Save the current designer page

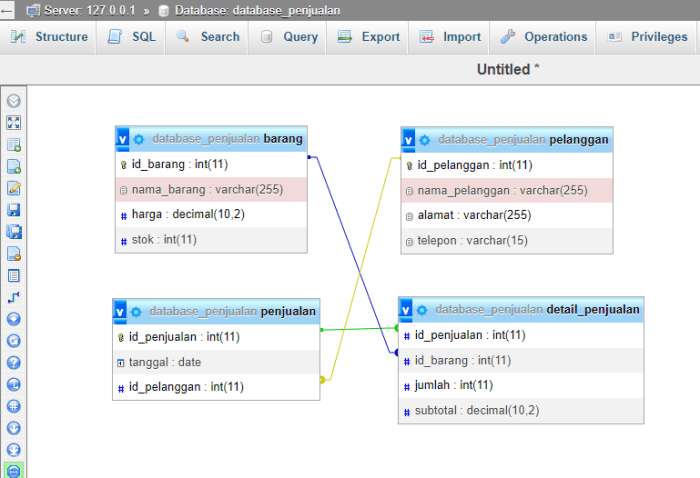(x=13, y=210)
